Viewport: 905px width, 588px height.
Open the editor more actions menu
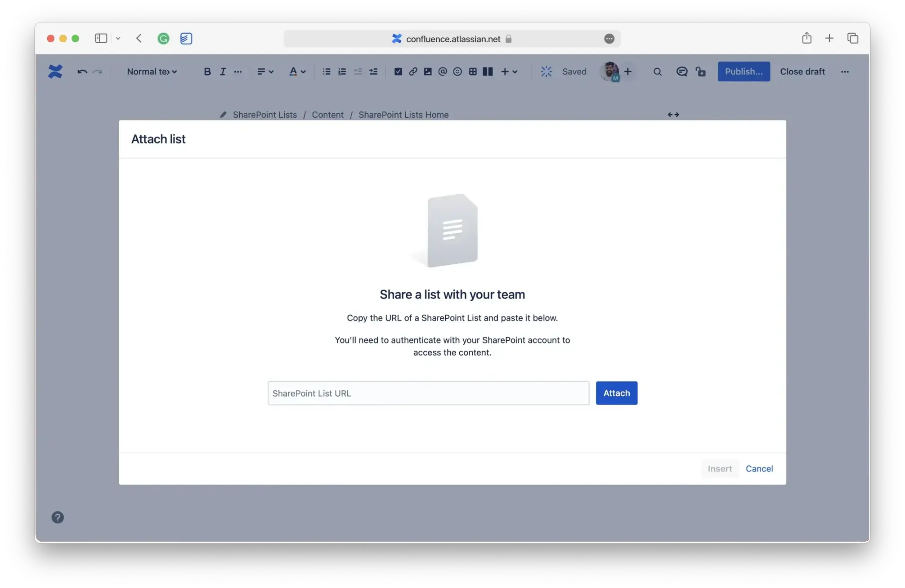point(845,71)
